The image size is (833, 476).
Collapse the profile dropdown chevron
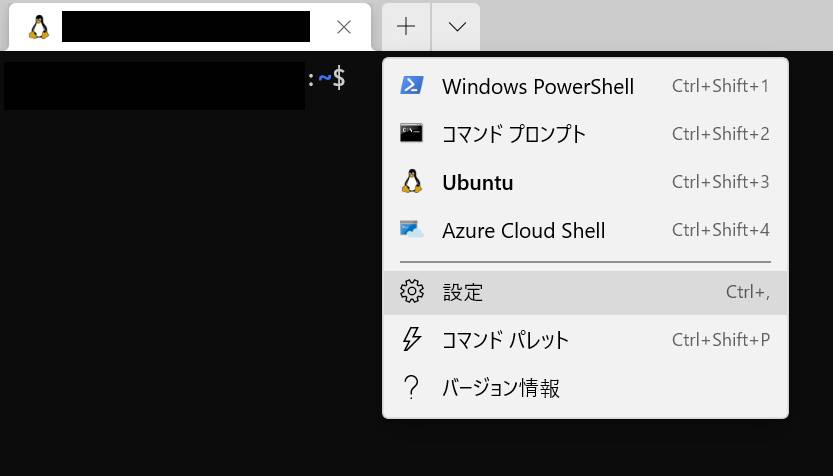(457, 27)
